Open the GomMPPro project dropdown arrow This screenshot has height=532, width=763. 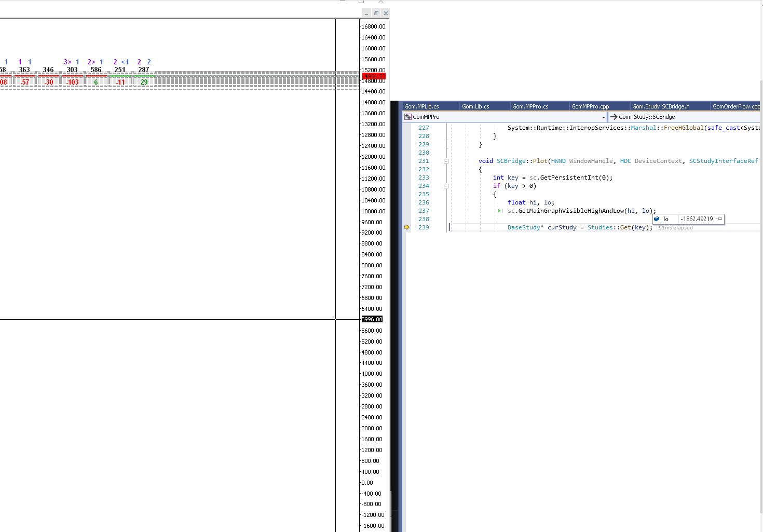pyautogui.click(x=603, y=117)
